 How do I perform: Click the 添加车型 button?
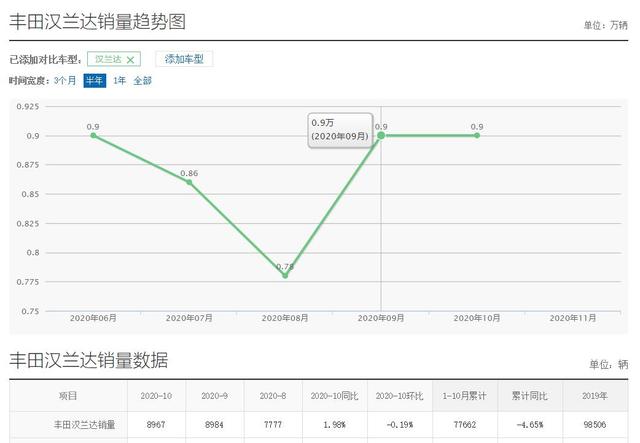coord(184,59)
